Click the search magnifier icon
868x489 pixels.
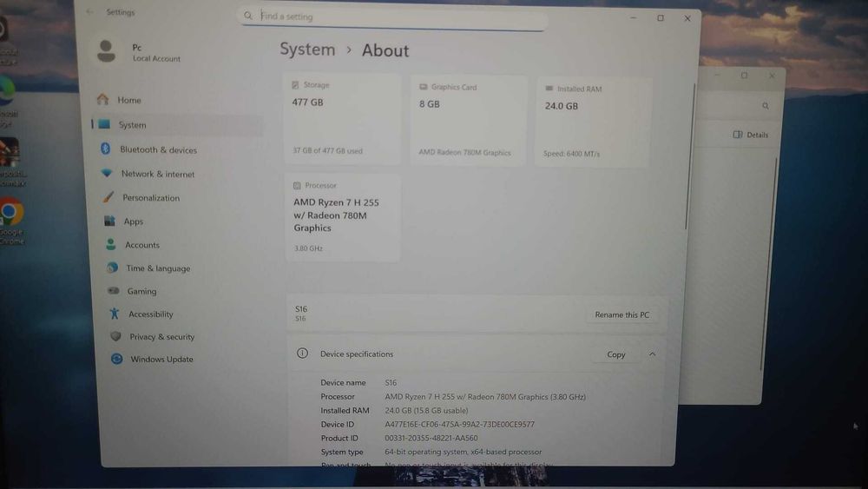pyautogui.click(x=248, y=16)
